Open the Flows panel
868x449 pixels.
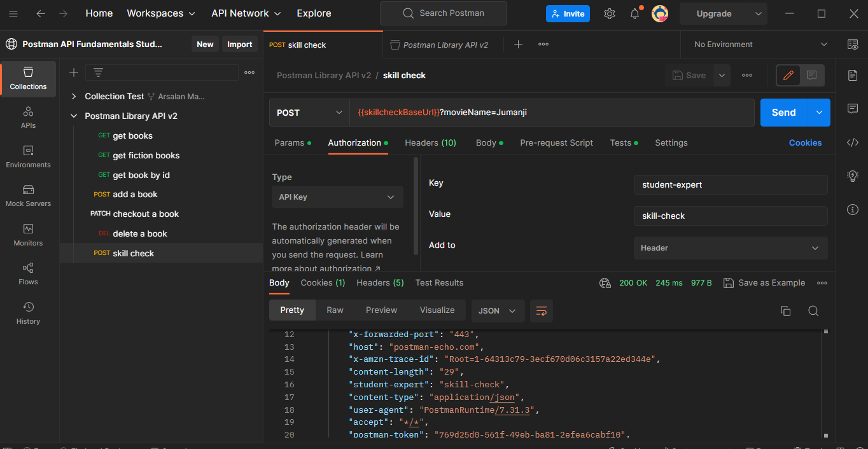[x=28, y=273]
